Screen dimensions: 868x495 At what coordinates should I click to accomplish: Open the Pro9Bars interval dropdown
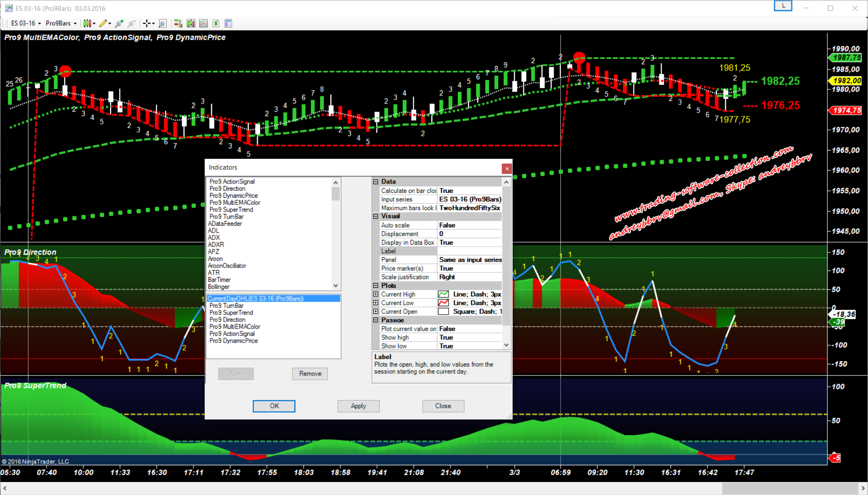pos(61,23)
